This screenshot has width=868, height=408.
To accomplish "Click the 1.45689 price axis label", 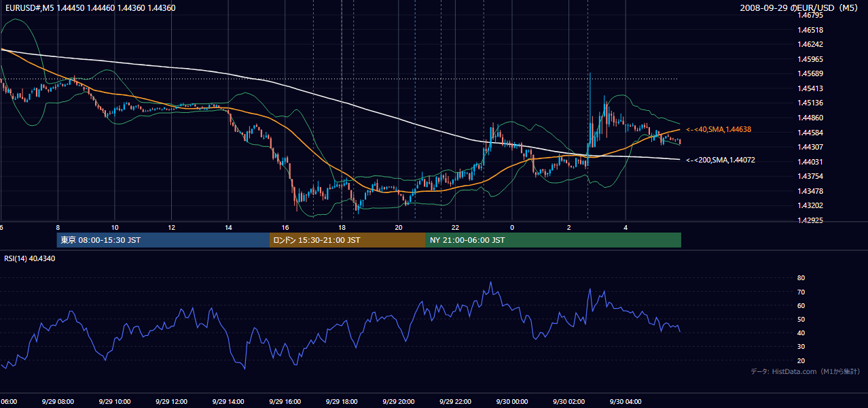I will 810,73.
